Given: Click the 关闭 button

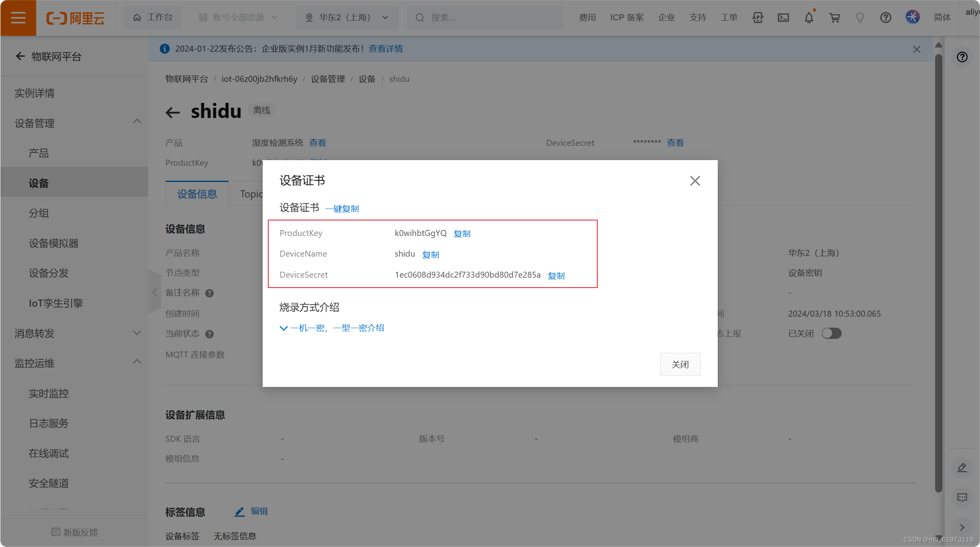Looking at the screenshot, I should 680,364.
